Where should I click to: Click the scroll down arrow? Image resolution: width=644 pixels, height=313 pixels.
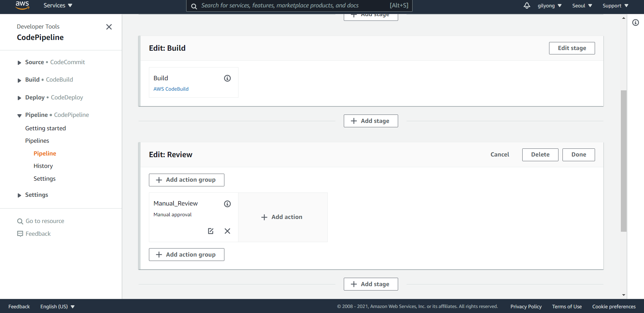coord(624,295)
